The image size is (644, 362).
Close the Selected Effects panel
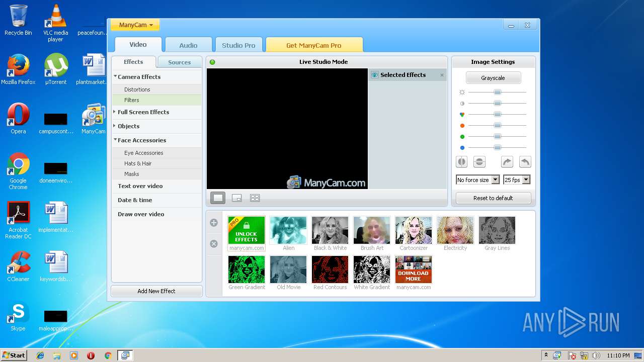(442, 75)
